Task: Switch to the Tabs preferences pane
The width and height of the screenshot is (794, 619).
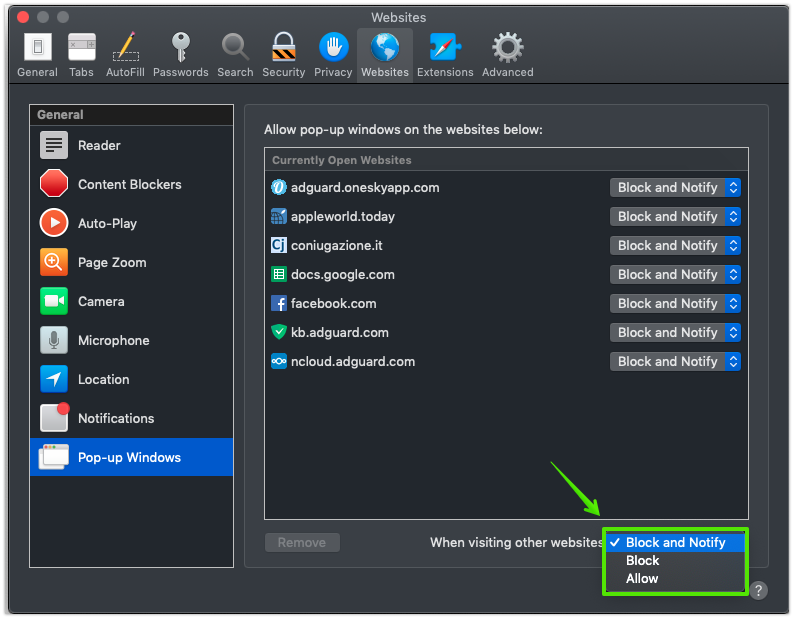Action: pos(81,54)
